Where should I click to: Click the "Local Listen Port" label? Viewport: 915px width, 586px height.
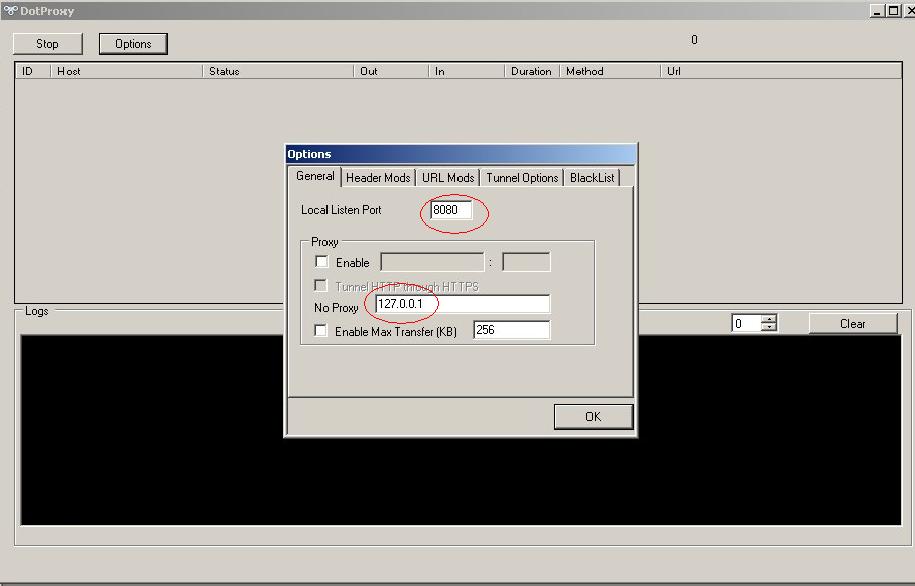[341, 210]
